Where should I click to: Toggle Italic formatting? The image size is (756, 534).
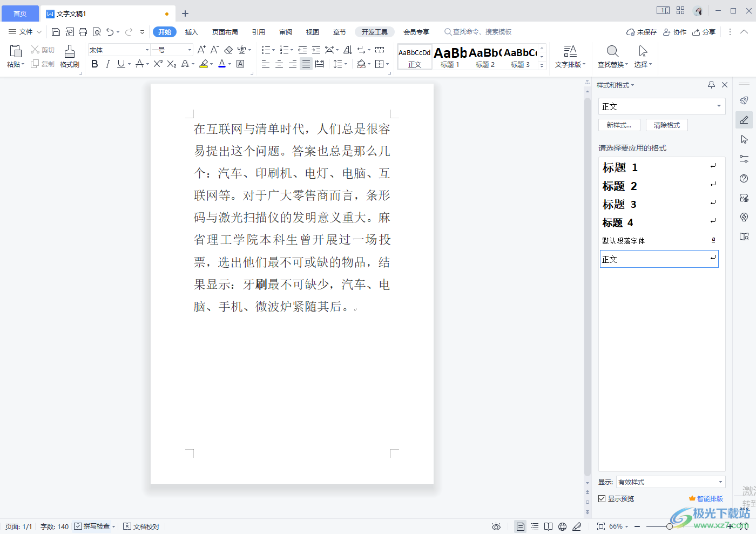coord(107,64)
